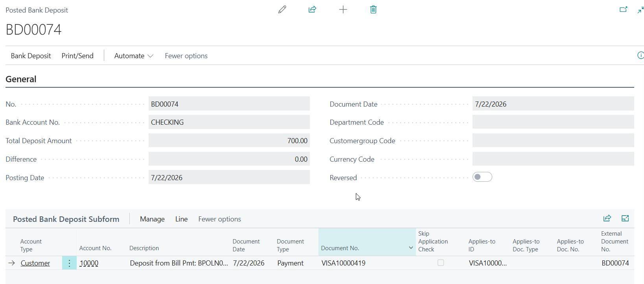The width and height of the screenshot is (644, 284).
Task: Click the Bank Account No. CHECKING field
Action: [229, 122]
